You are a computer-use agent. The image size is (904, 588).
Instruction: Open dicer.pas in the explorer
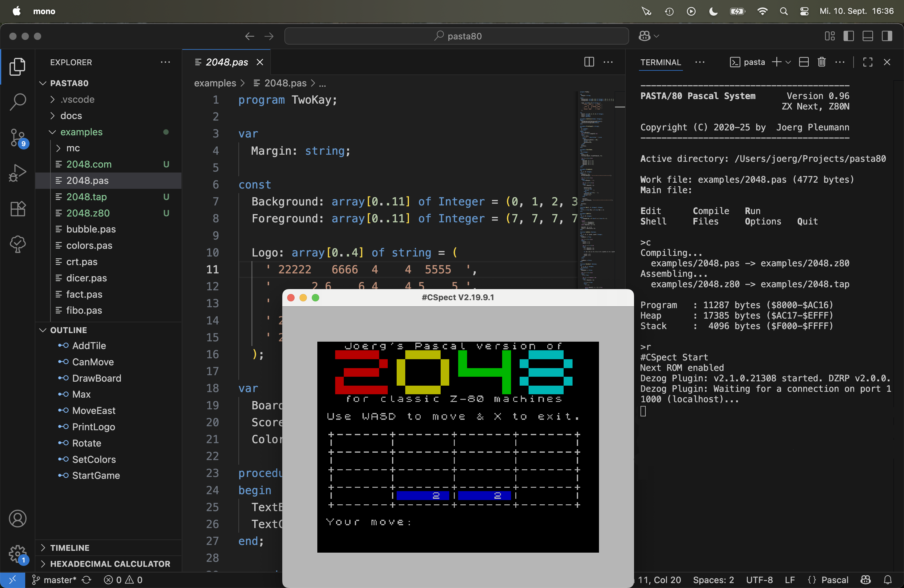coord(108,278)
